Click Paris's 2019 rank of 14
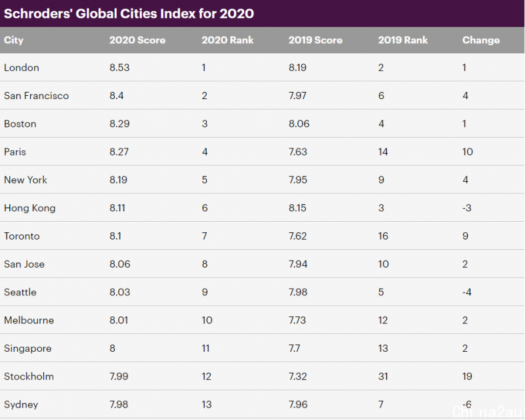This screenshot has height=420, width=525. 383,152
